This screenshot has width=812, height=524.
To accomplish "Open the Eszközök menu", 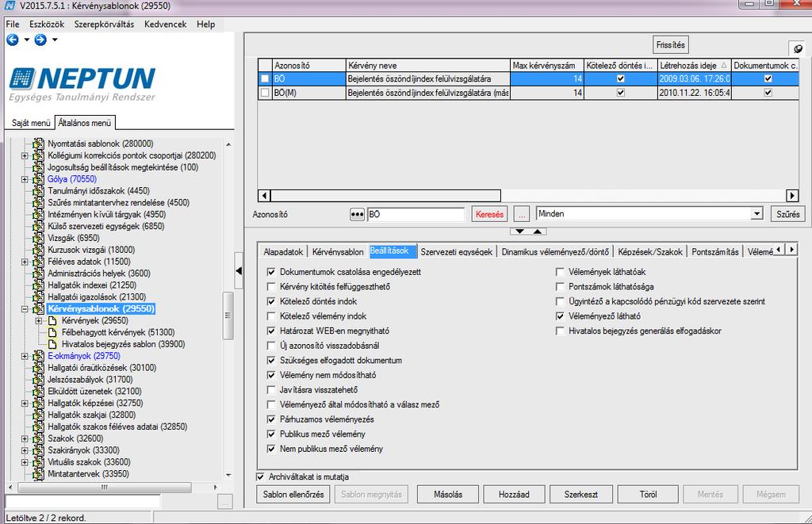I will (47, 25).
